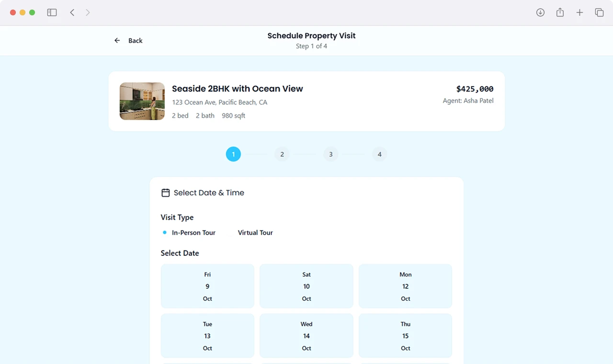Go to step 3 in the progress stepper
Viewport: 613px width, 364px height.
[331, 154]
